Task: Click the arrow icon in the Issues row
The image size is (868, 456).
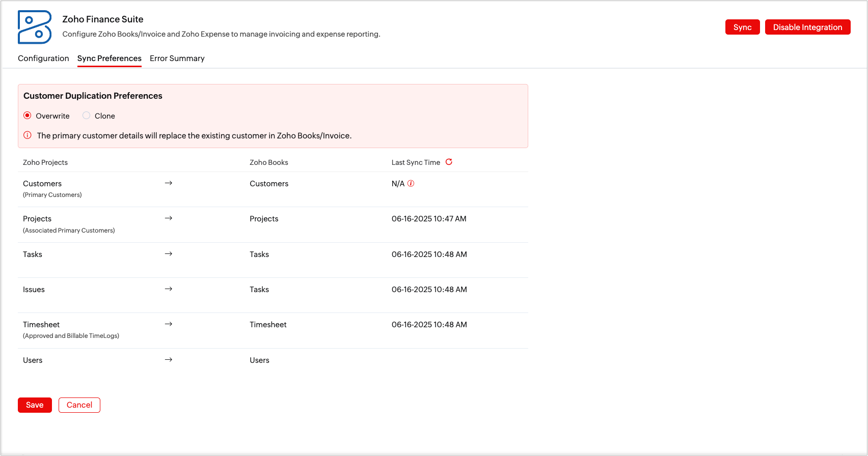Action: click(x=169, y=289)
